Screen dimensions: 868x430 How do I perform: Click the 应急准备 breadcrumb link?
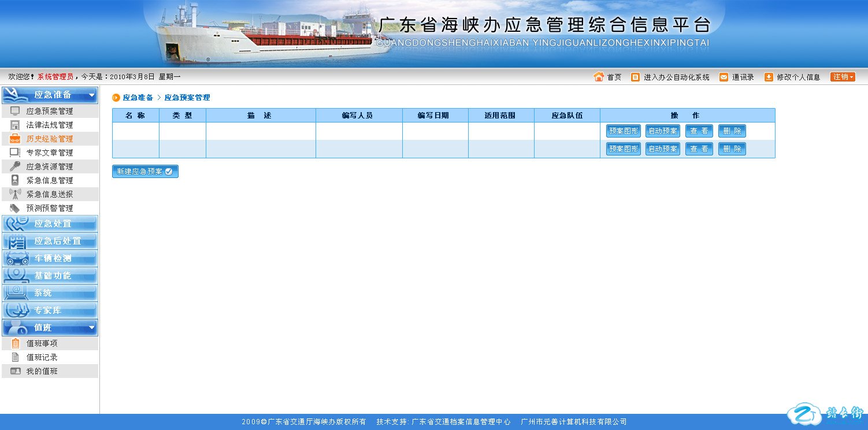[x=138, y=98]
